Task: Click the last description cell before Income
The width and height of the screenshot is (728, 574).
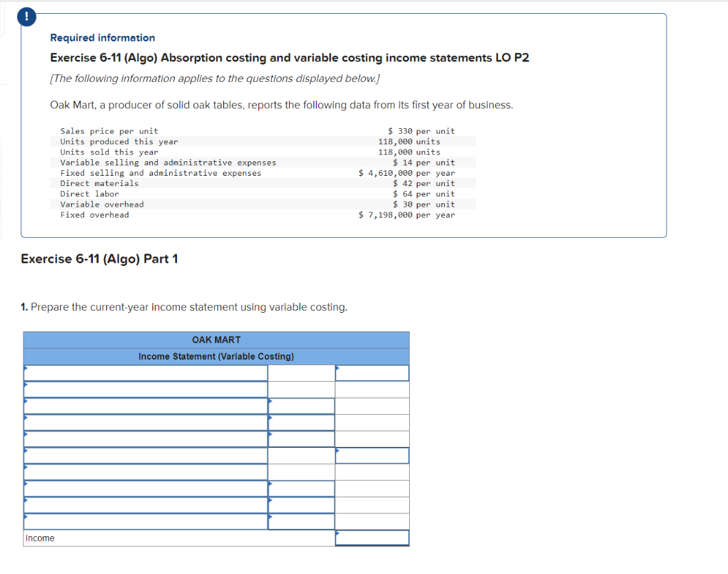Action: [x=138, y=519]
